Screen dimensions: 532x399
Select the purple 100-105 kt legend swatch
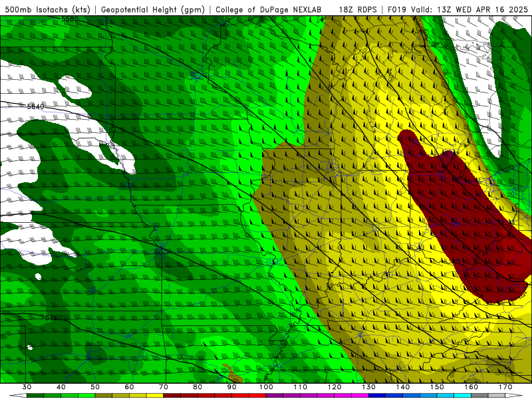(275, 396)
